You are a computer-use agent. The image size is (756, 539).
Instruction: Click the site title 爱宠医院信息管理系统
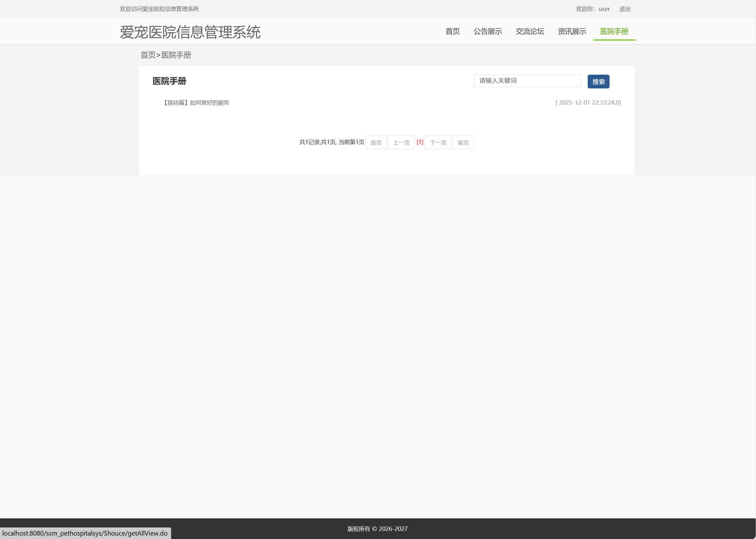click(190, 32)
